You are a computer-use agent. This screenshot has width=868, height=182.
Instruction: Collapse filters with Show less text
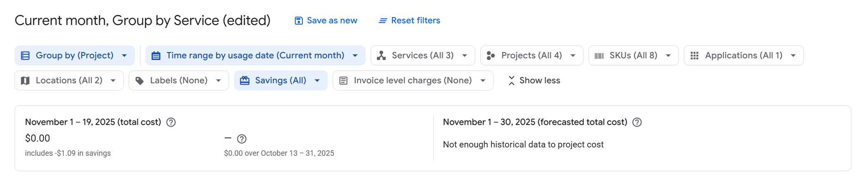(540, 80)
